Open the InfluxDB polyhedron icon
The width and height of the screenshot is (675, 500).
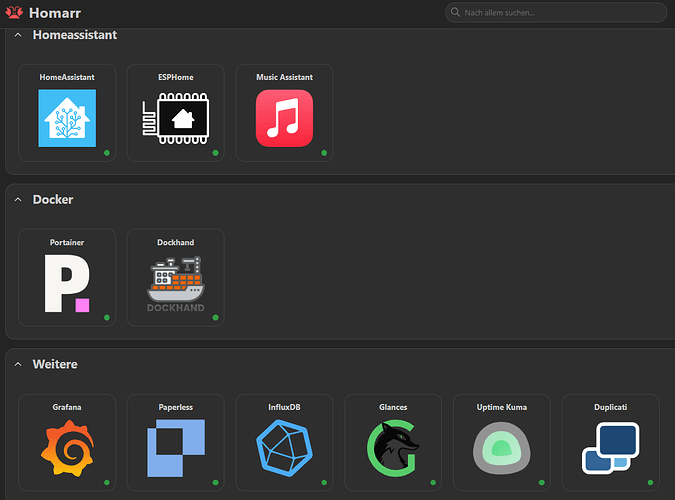coord(284,448)
